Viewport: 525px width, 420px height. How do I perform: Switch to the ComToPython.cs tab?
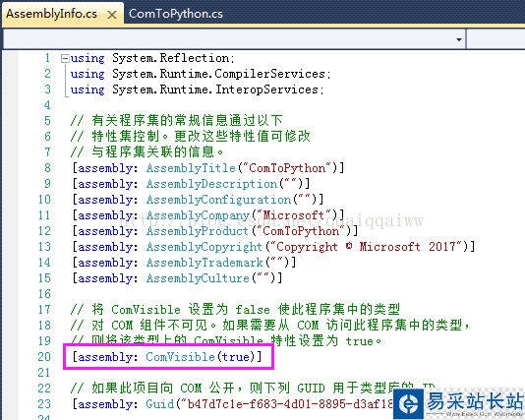(176, 14)
